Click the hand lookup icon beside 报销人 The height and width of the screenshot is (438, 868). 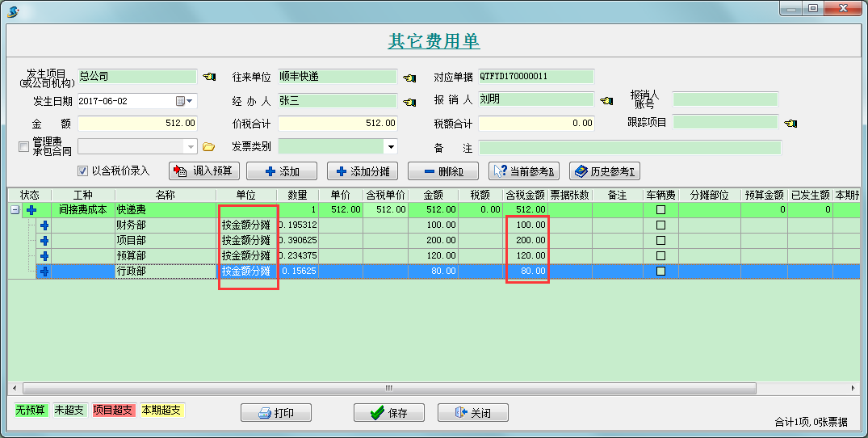(607, 101)
